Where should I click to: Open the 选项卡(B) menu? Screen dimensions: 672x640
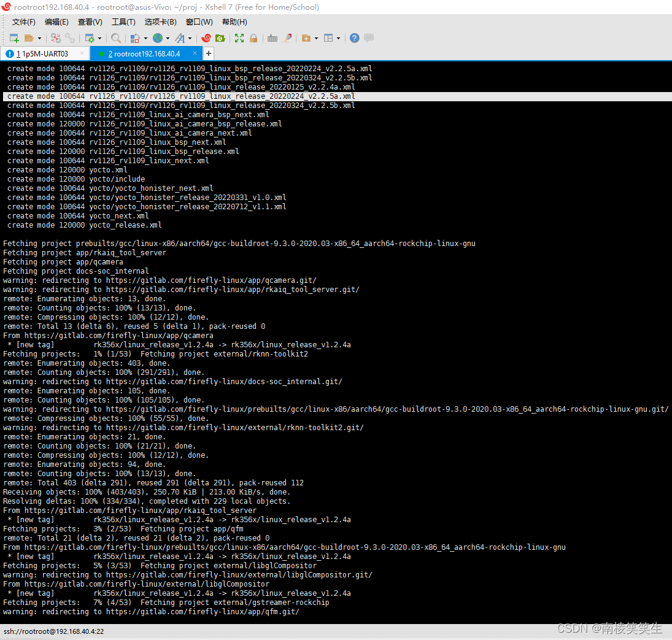pyautogui.click(x=160, y=22)
